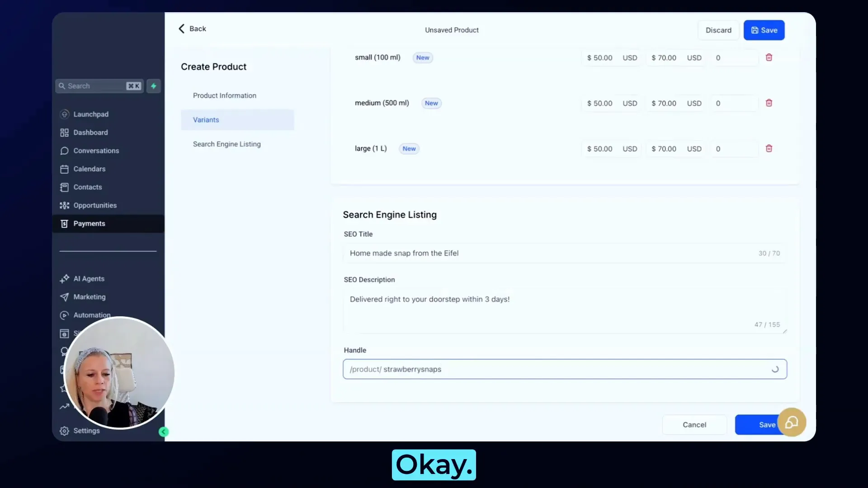
Task: Click the Dashboard grid icon
Action: [64, 132]
